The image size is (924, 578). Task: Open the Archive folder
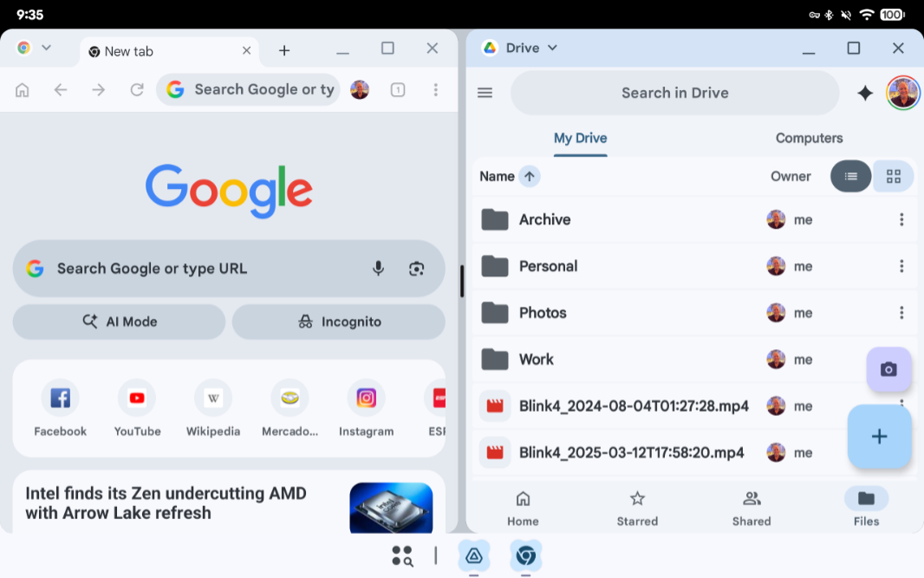click(695, 220)
